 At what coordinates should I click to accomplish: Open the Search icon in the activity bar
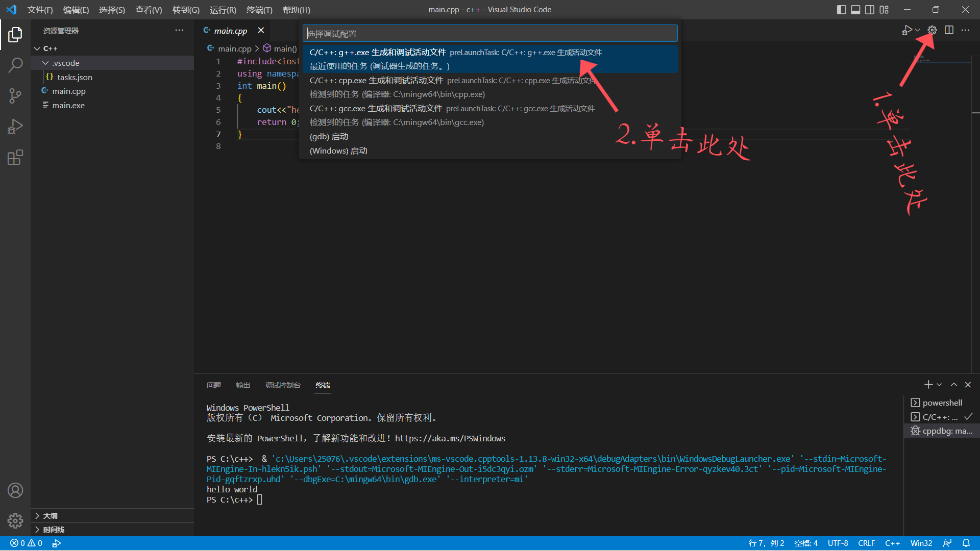click(x=15, y=65)
